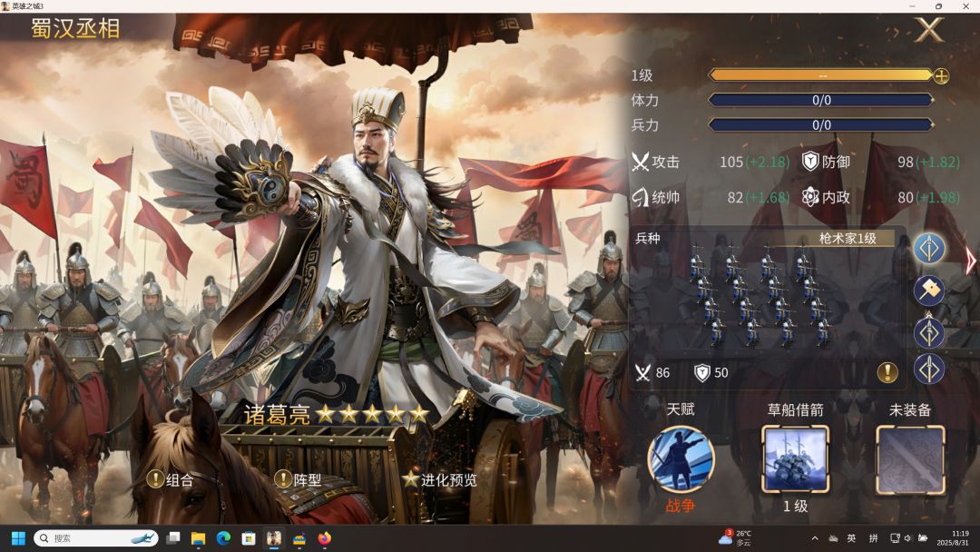
Task: Click the 诸葛亮 hero name
Action: coord(276,415)
